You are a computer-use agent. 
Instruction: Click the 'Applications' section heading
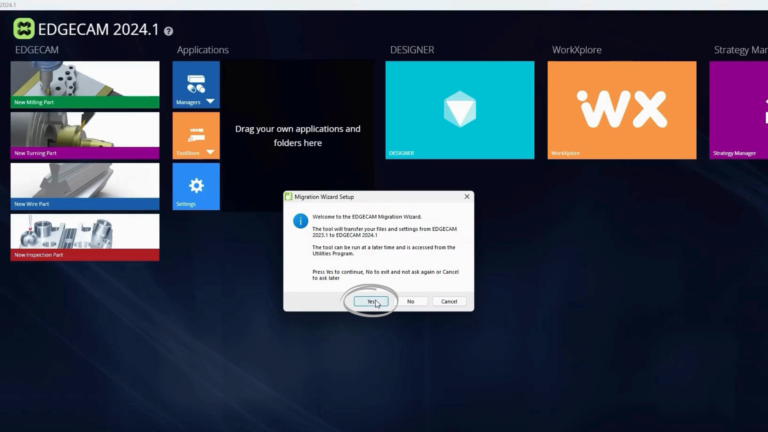[203, 50]
